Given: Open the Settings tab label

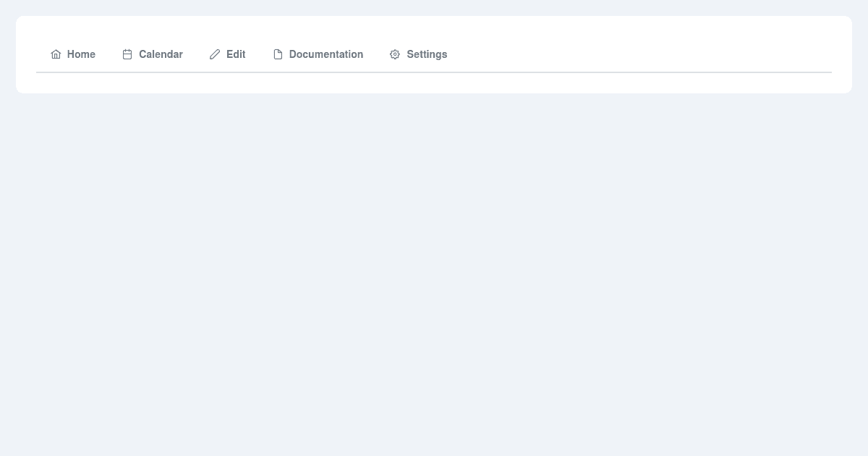Looking at the screenshot, I should (427, 54).
